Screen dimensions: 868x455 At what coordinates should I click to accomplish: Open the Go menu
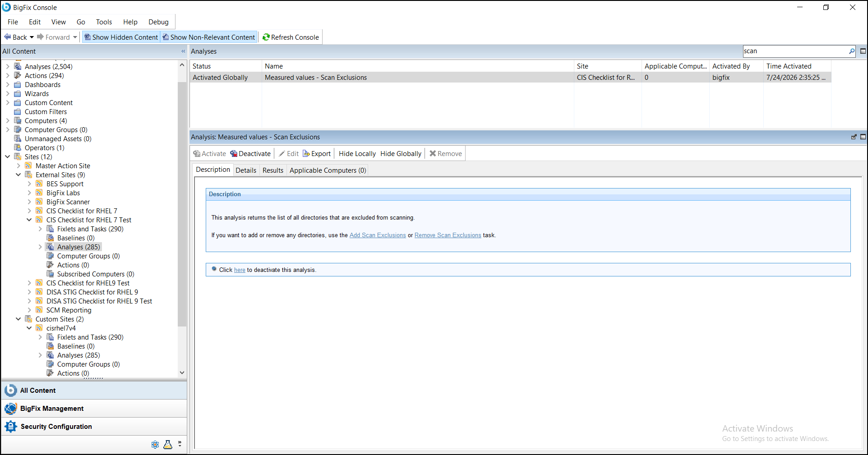(x=81, y=22)
